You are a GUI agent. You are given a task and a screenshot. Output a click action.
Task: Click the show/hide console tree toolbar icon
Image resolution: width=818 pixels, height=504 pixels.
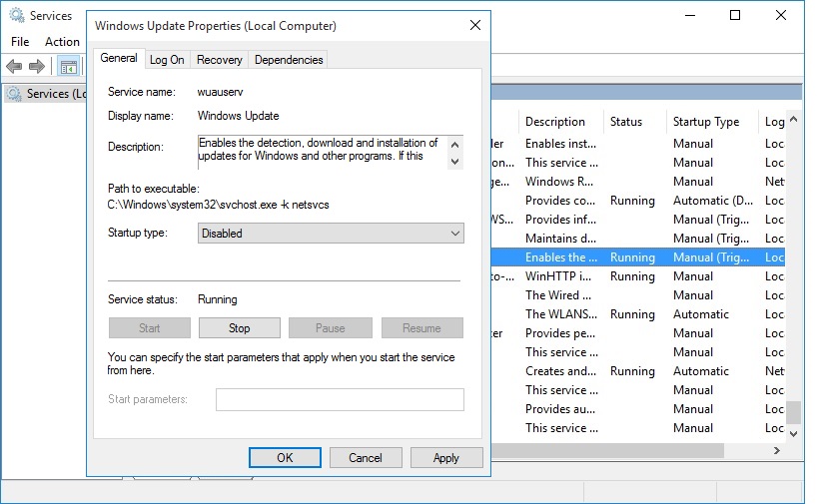(x=69, y=67)
